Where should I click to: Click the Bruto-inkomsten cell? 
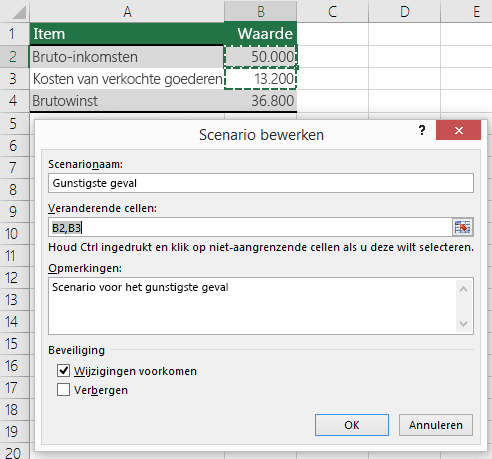(127, 57)
